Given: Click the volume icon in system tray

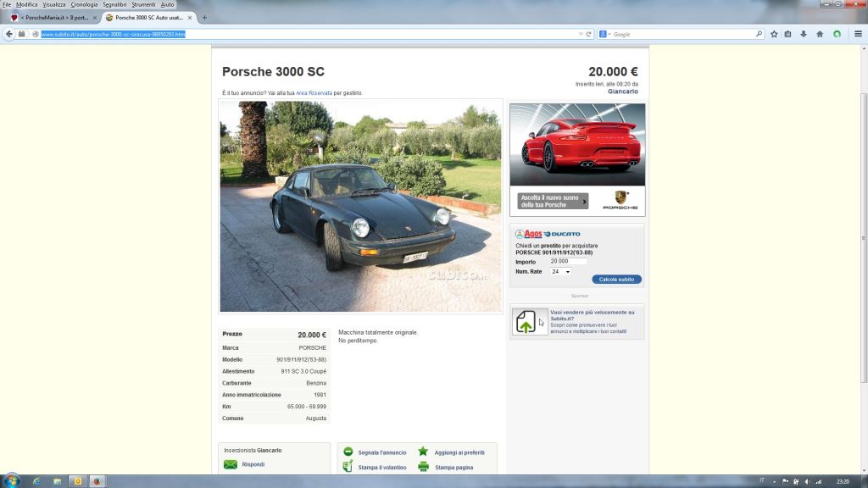Looking at the screenshot, I should click(807, 481).
